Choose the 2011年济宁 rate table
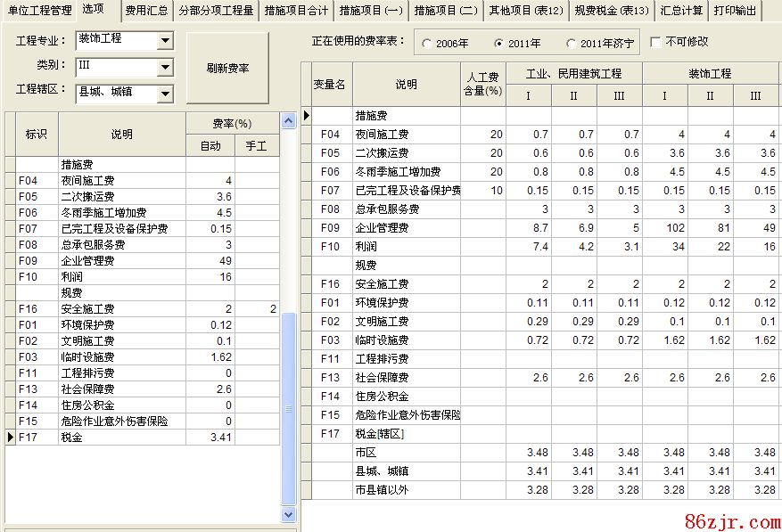The width and height of the screenshot is (782, 532). 571,43
